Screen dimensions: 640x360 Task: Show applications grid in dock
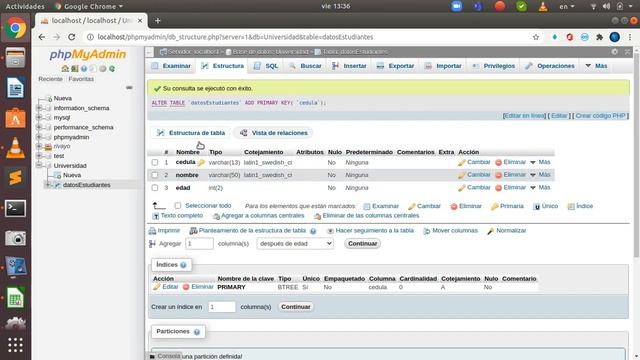pyautogui.click(x=16, y=345)
